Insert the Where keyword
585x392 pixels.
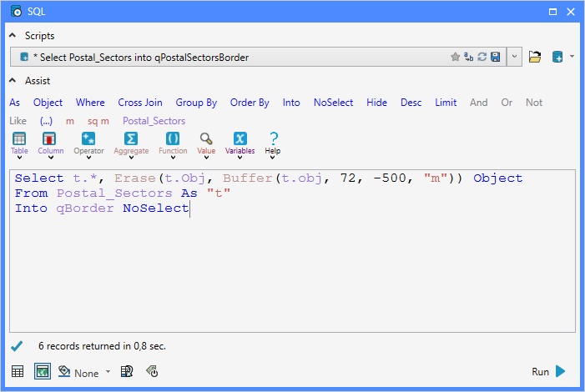(x=90, y=103)
